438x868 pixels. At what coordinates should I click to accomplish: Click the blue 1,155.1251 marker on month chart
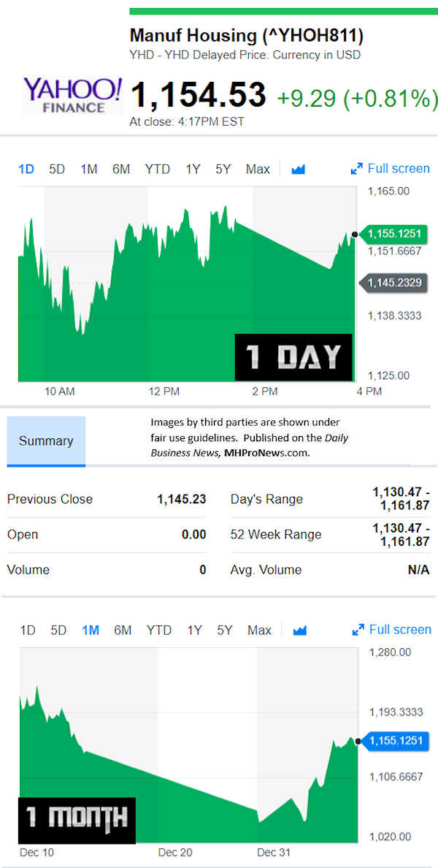(394, 741)
